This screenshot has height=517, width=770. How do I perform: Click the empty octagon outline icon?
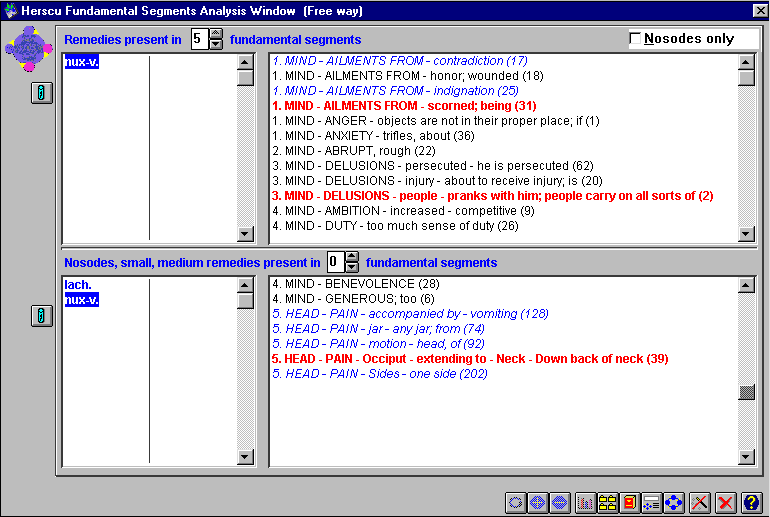[x=516, y=503]
